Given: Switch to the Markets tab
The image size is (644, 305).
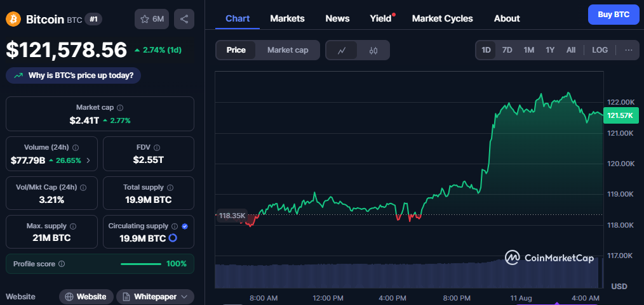Looking at the screenshot, I should [x=287, y=18].
